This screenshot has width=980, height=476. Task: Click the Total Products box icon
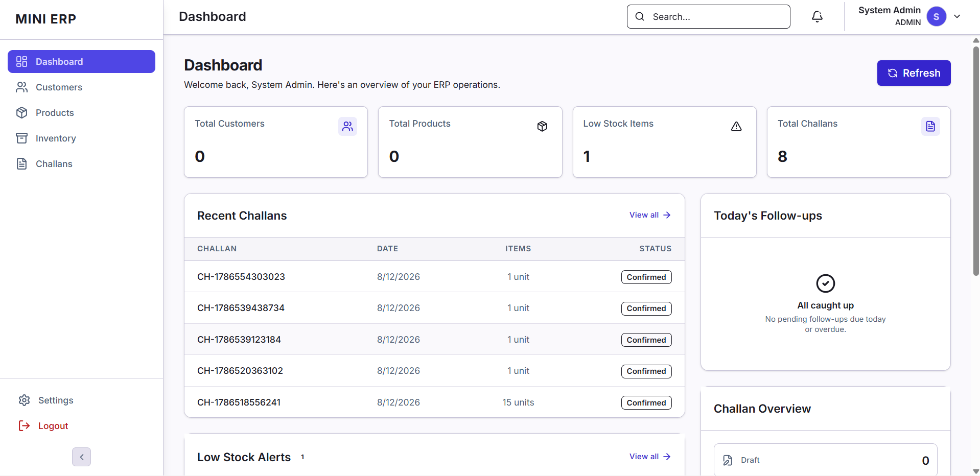542,126
